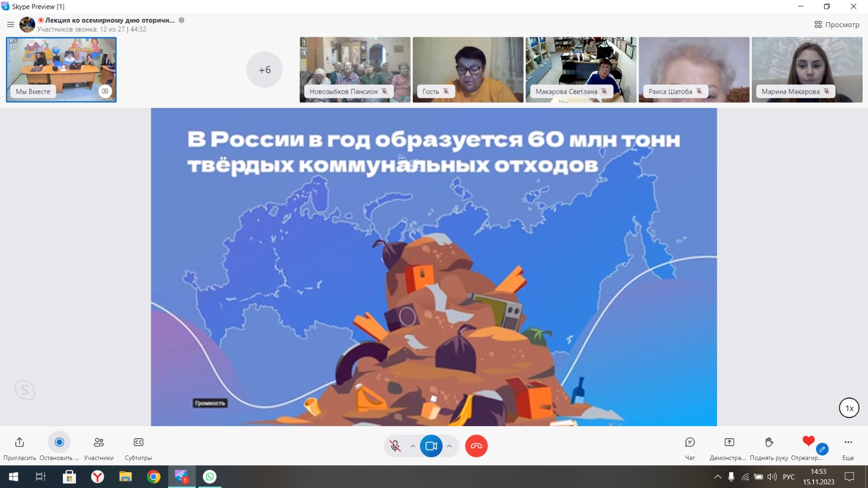End the call with red hang-up button
This screenshot has width=868, height=488.
click(476, 446)
